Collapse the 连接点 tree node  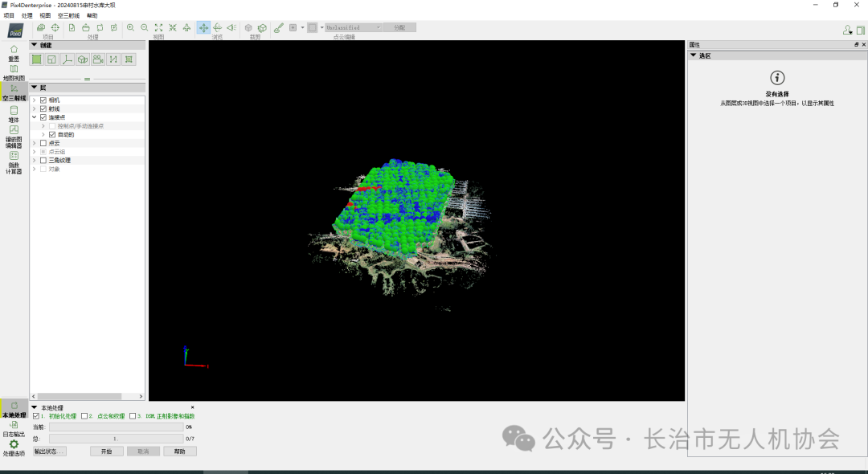pyautogui.click(x=35, y=117)
